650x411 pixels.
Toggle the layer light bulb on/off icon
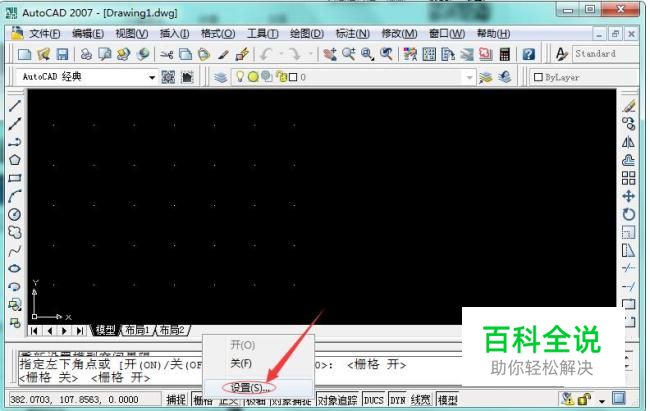coord(240,76)
